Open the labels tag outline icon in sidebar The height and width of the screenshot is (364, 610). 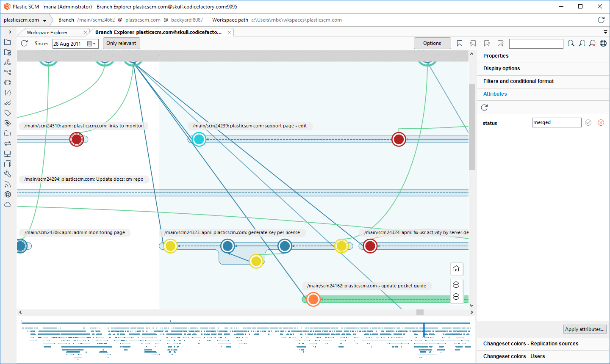[7, 113]
